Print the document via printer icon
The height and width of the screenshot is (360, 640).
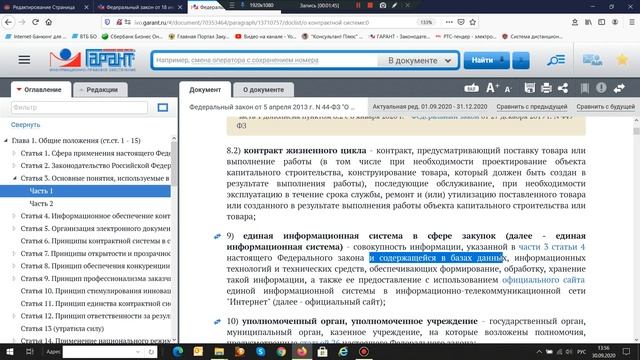546,88
